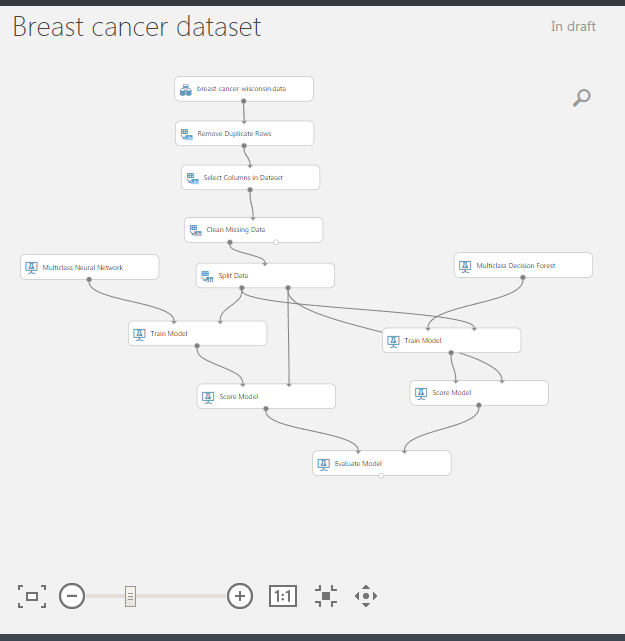Click Clean Missing Data second output port
Image resolution: width=625 pixels, height=641 pixels.
click(x=276, y=242)
